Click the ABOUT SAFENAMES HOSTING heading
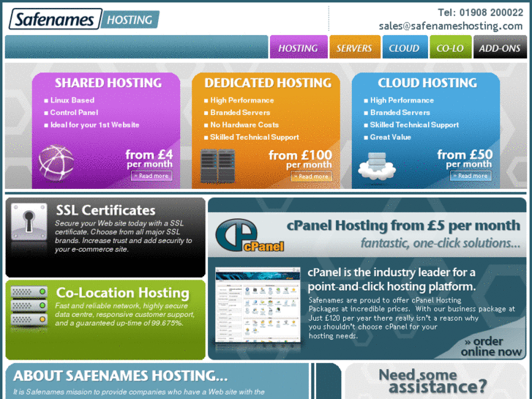Screen dimensions: 532x399 tap(120, 376)
